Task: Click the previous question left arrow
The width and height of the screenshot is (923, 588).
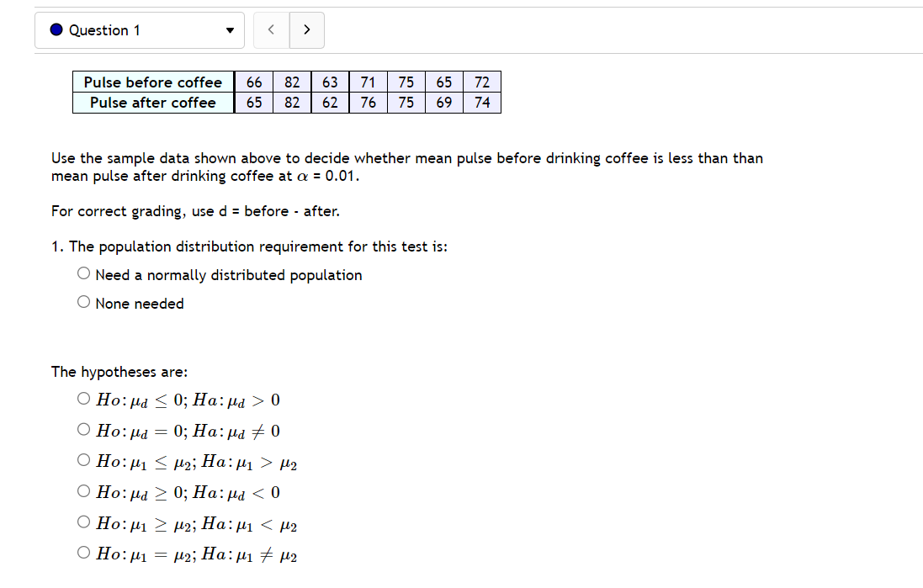Action: [270, 29]
